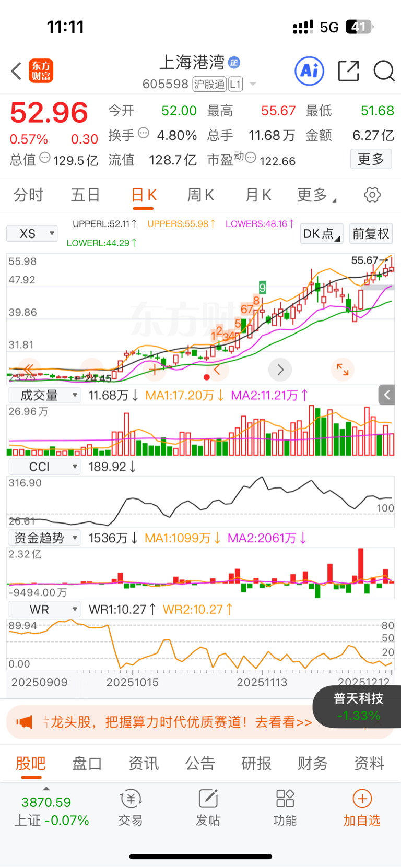Switch to 周K chart tab
401x868 pixels.
coord(200,195)
